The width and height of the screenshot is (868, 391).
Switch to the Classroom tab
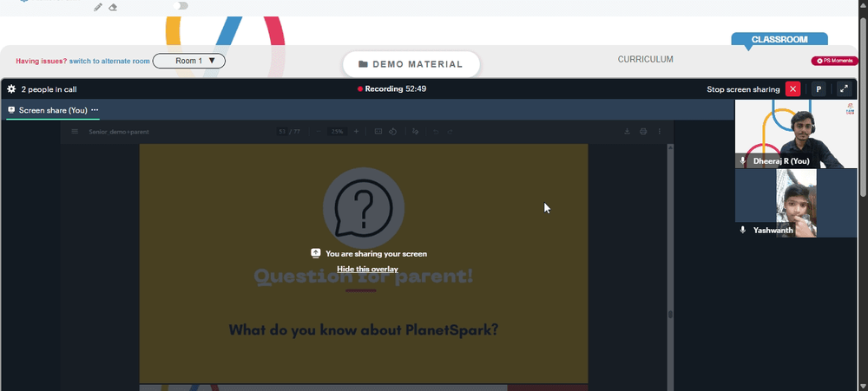tap(779, 39)
